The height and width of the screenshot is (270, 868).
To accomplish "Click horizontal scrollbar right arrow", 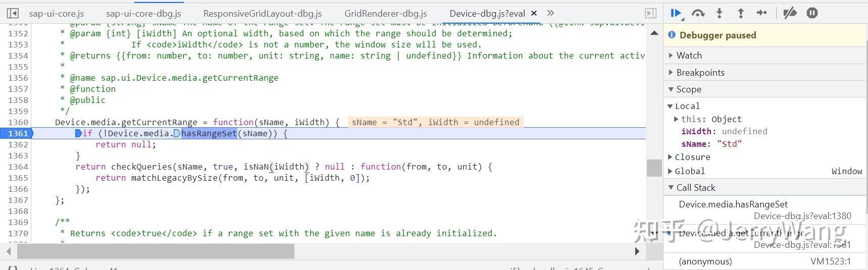I will (x=637, y=251).
